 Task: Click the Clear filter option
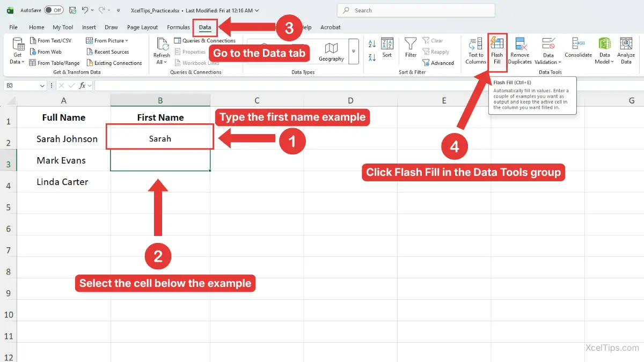tap(433, 41)
